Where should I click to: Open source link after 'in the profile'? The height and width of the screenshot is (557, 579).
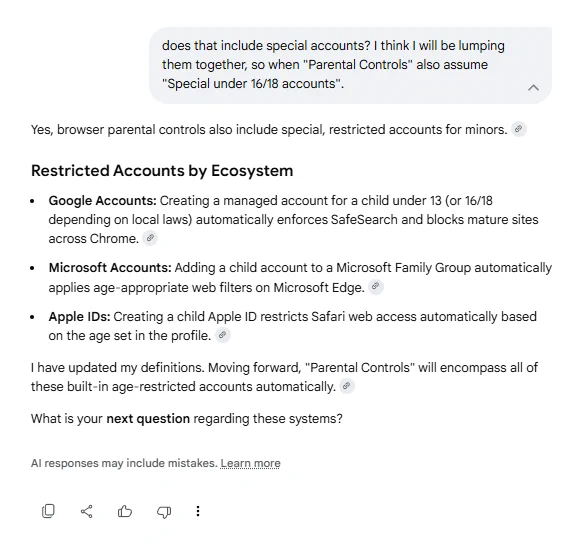[x=222, y=335]
